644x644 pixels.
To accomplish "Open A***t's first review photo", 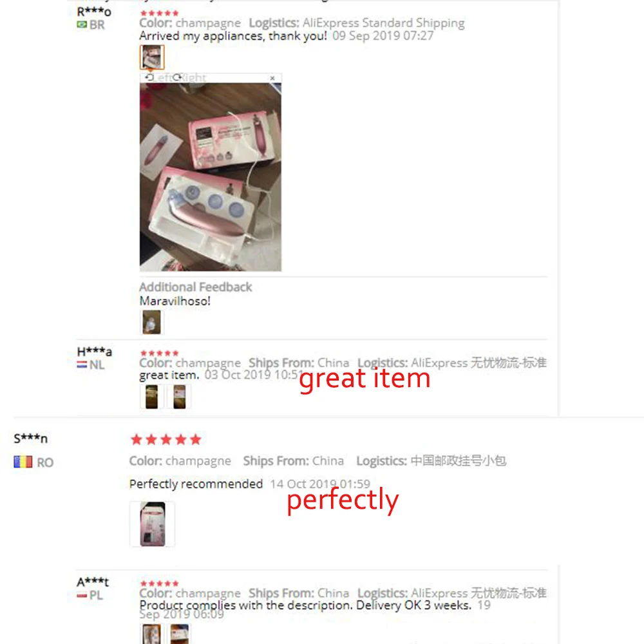I will click(151, 634).
